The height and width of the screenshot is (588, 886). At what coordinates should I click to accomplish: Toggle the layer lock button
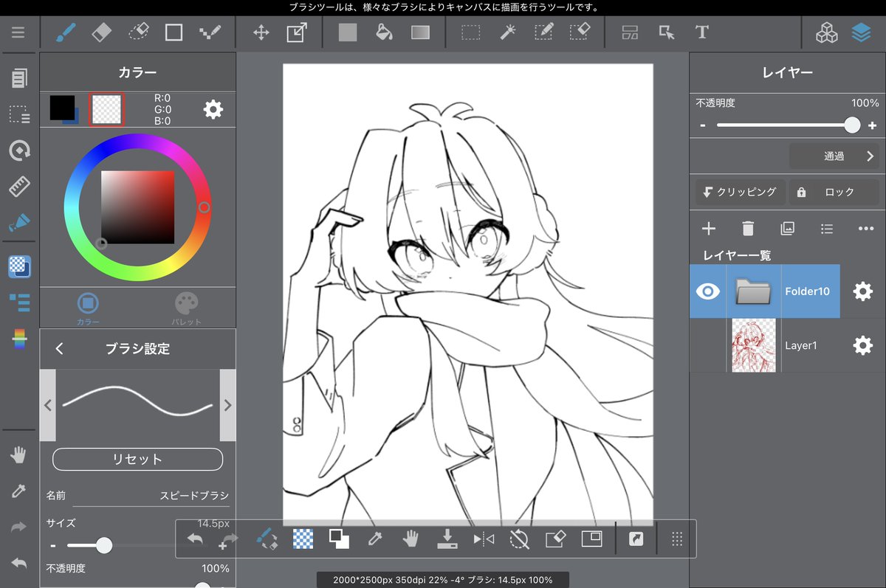pos(834,192)
